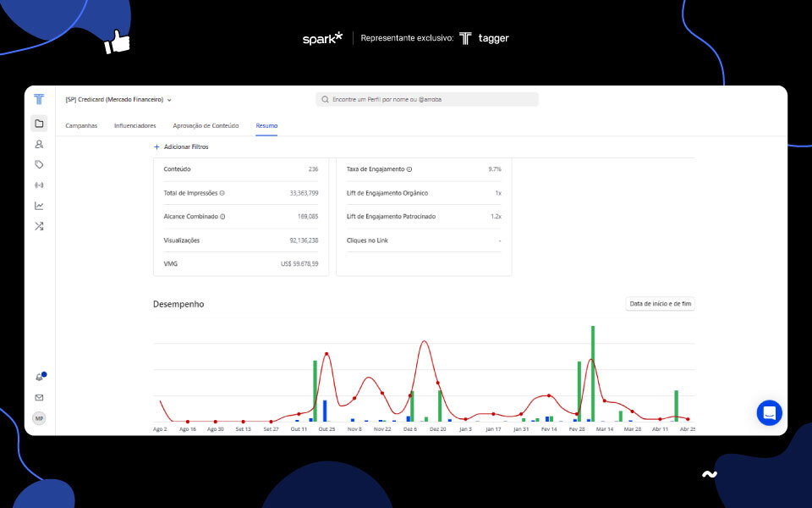Switch to the Influenciadores tab
Viewport: 812px width, 508px height.
pyautogui.click(x=135, y=126)
